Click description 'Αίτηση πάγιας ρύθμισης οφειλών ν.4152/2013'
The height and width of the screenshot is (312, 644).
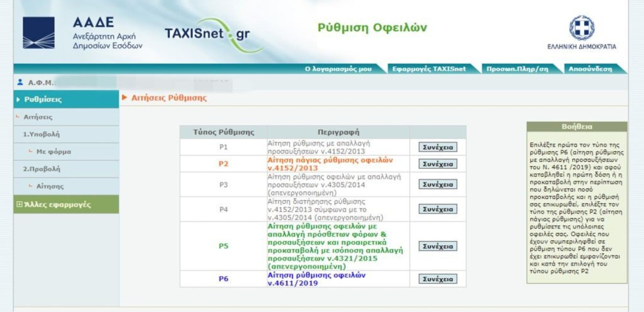pos(330,164)
